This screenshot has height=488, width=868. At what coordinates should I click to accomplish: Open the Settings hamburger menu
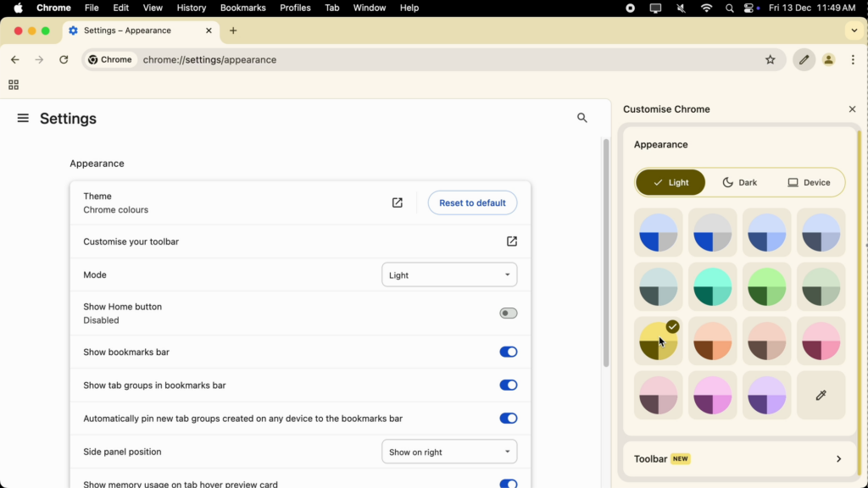click(x=23, y=118)
